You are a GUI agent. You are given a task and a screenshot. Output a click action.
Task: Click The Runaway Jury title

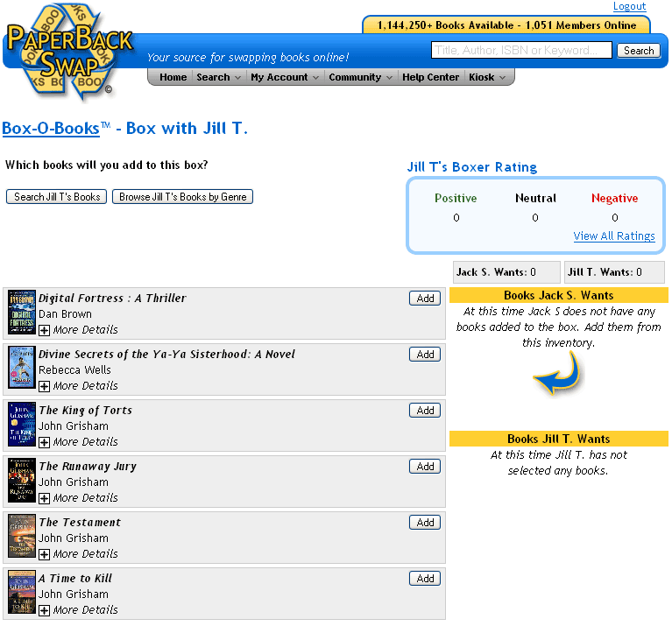tap(88, 467)
